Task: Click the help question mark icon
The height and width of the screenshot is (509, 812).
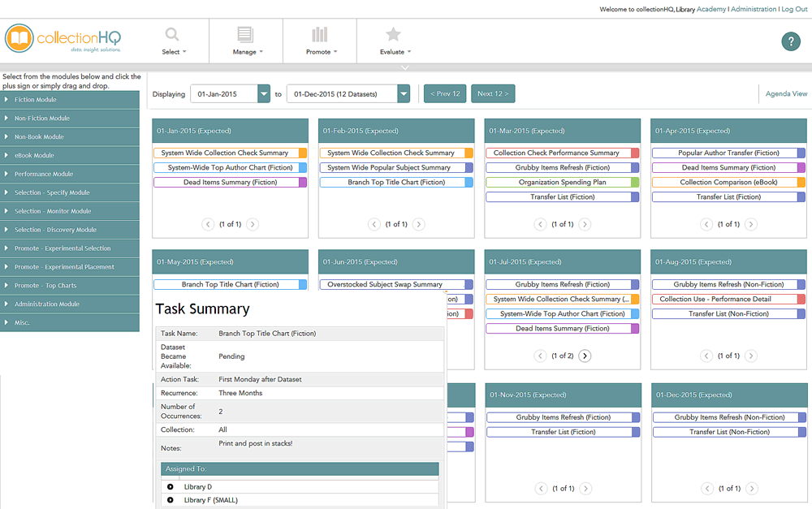Action: pyautogui.click(x=790, y=42)
